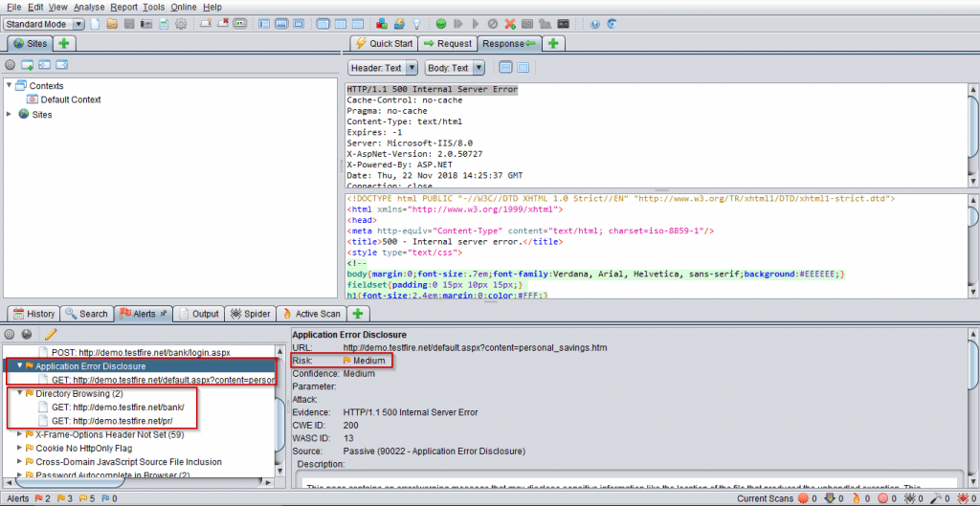
Task: Click the Snapshot Session toolbar icon
Action: (x=146, y=24)
